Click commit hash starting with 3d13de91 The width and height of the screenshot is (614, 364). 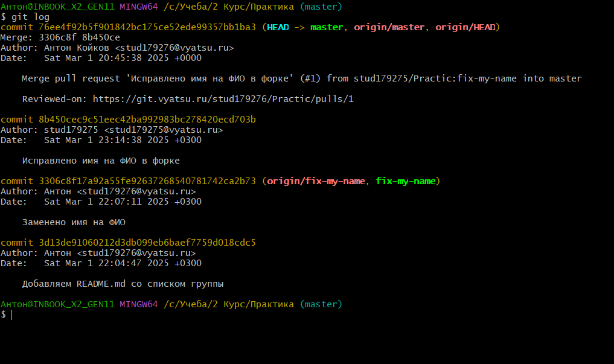[x=147, y=243]
